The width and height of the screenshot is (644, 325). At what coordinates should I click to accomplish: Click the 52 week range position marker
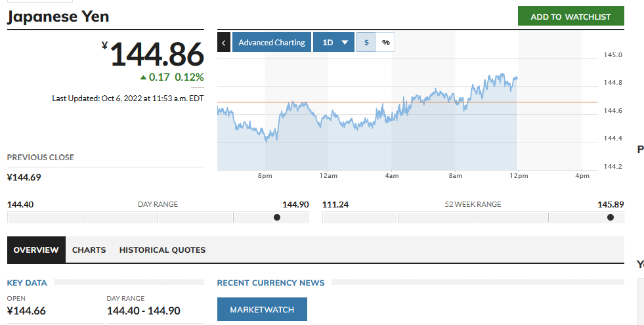click(x=611, y=217)
